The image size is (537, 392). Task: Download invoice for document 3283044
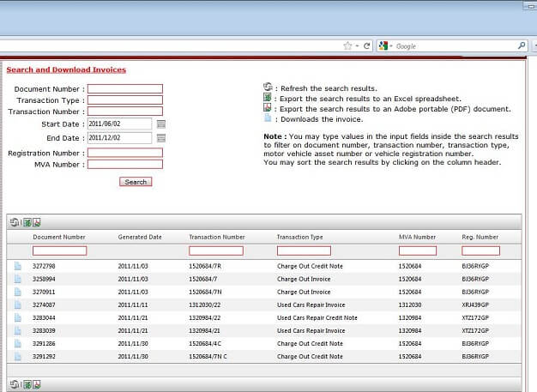[x=18, y=317]
